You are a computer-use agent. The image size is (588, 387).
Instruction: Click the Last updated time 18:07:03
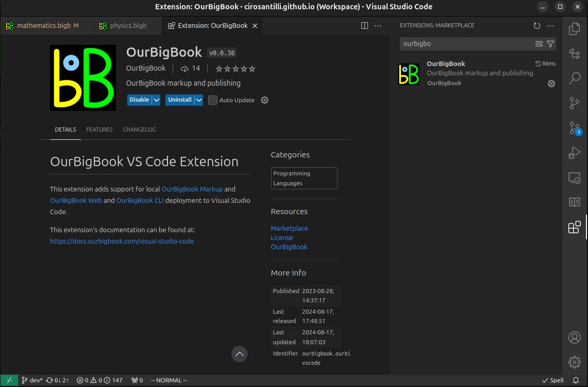[313, 342]
